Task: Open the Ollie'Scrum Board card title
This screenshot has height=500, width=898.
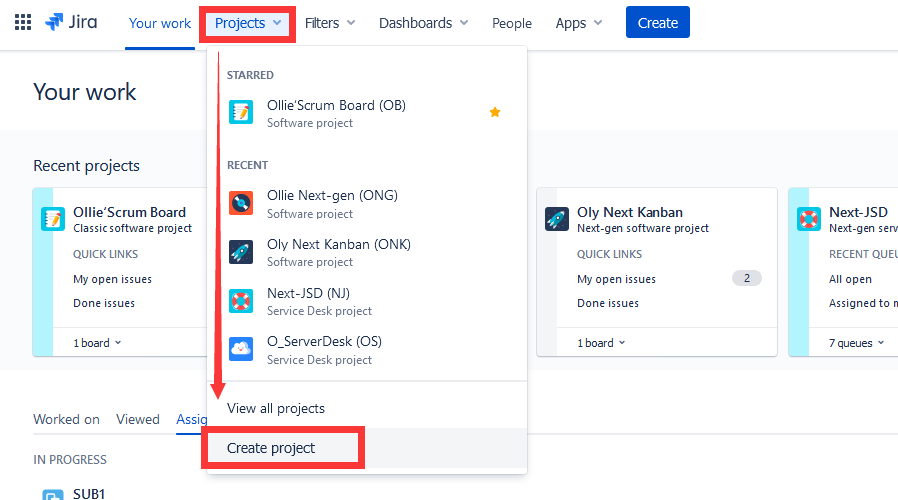Action: (129, 212)
